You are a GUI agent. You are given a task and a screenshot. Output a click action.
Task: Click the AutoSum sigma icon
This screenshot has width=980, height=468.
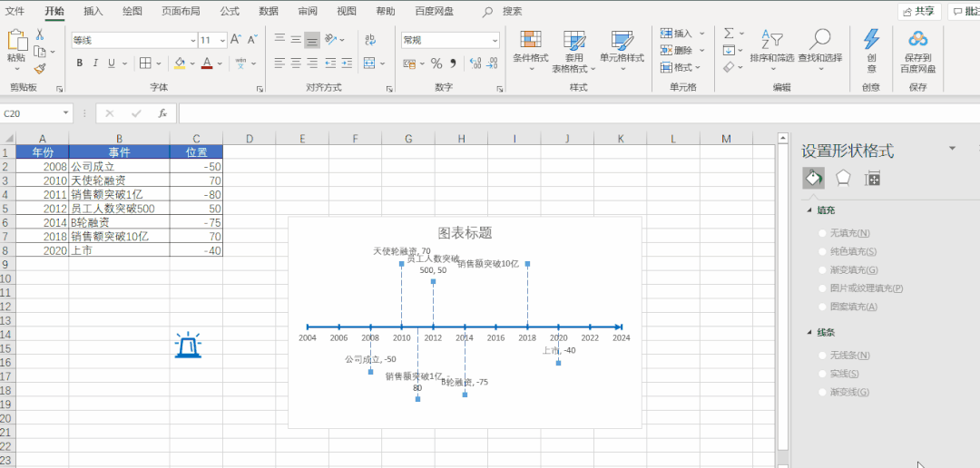pos(729,34)
